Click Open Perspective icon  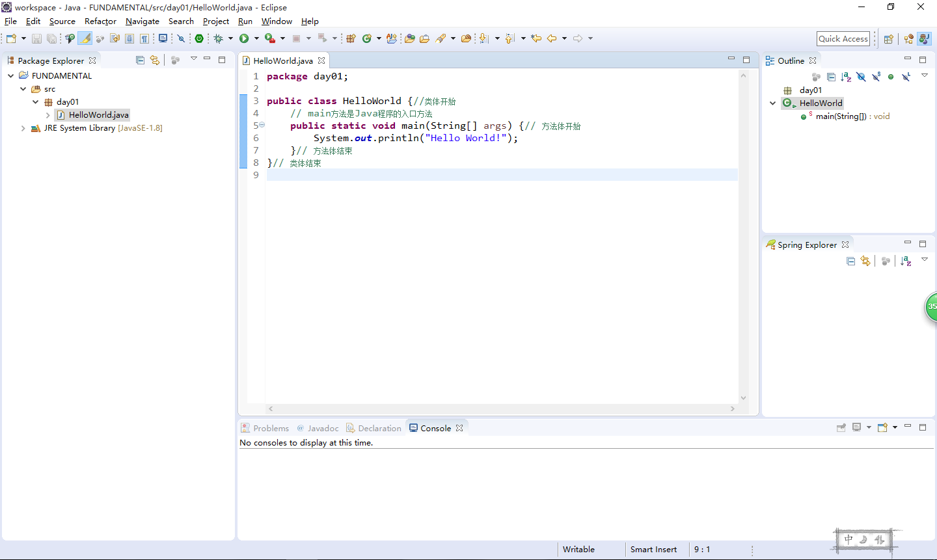[x=888, y=39]
